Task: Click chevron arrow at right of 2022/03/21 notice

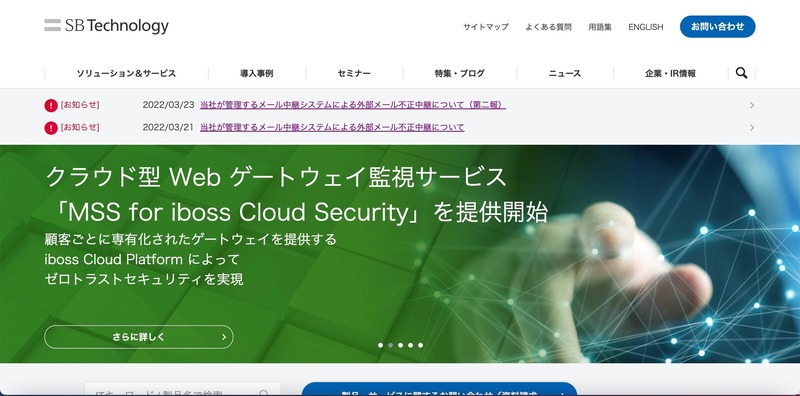Action: pyautogui.click(x=752, y=128)
